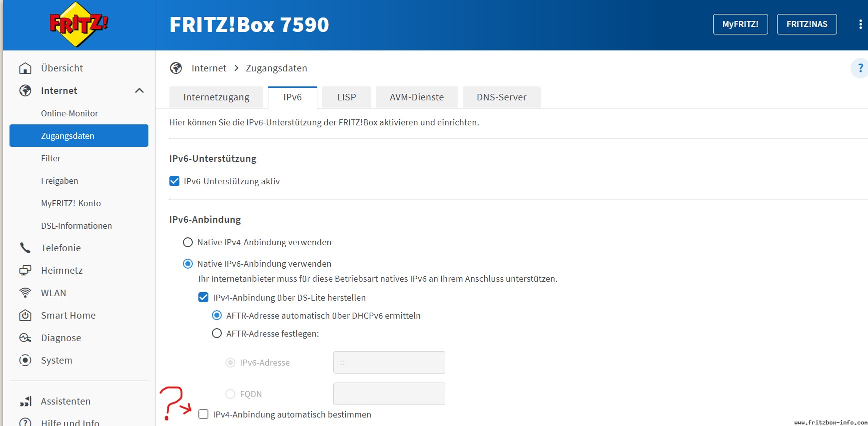The width and height of the screenshot is (868, 426).
Task: Click the FQDN input field
Action: pos(389,394)
